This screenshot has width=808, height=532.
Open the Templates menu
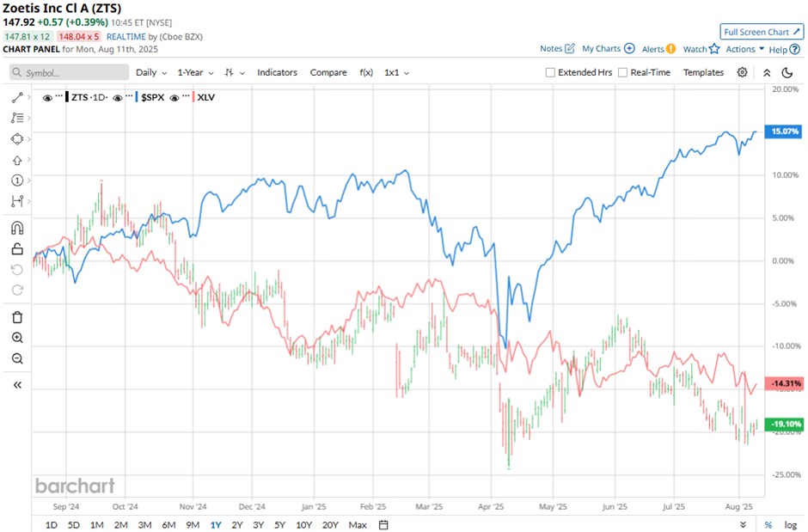[703, 72]
